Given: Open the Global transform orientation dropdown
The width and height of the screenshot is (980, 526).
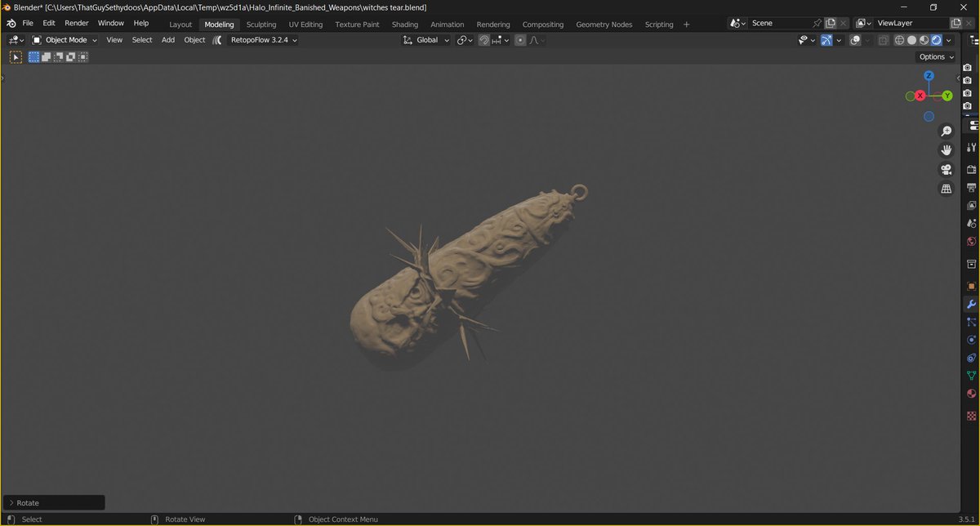Looking at the screenshot, I should point(426,39).
